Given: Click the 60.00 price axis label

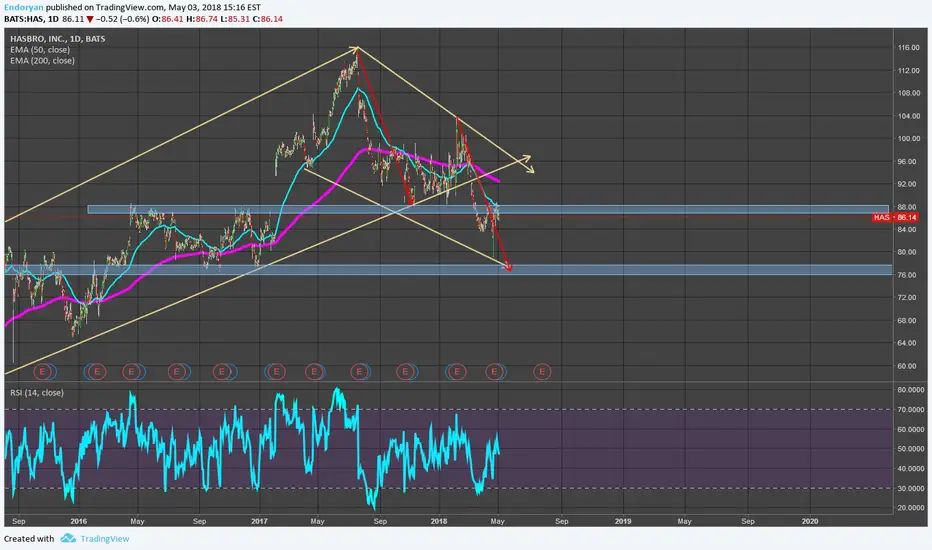Looking at the screenshot, I should coord(906,366).
